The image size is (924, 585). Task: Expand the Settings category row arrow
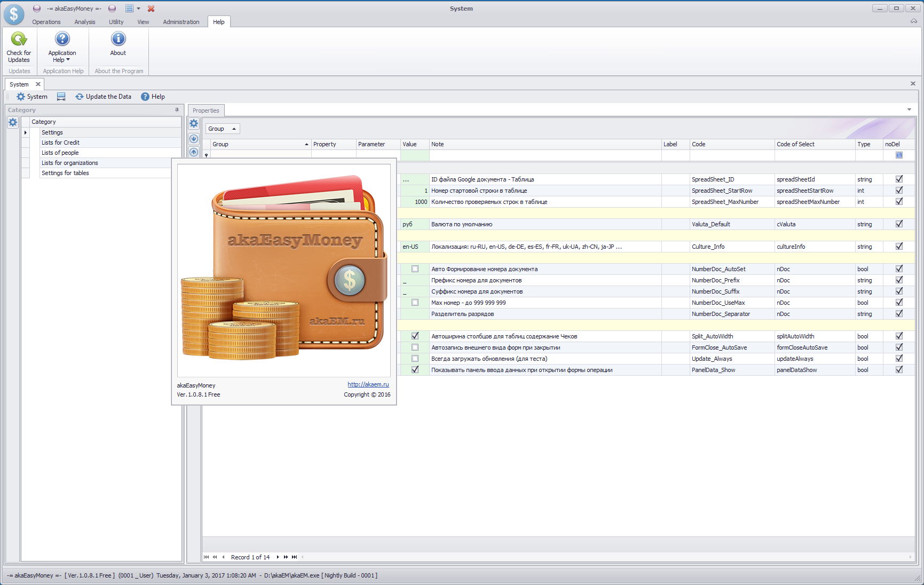pyautogui.click(x=25, y=132)
